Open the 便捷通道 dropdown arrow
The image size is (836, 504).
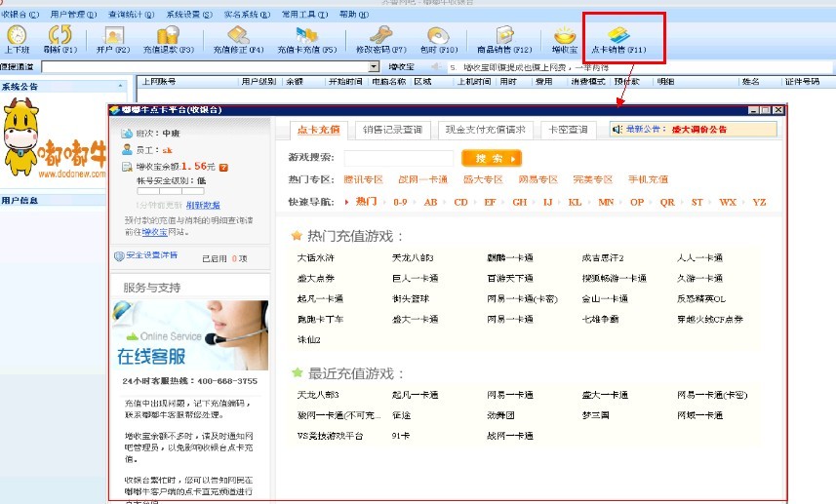pyautogui.click(x=374, y=66)
